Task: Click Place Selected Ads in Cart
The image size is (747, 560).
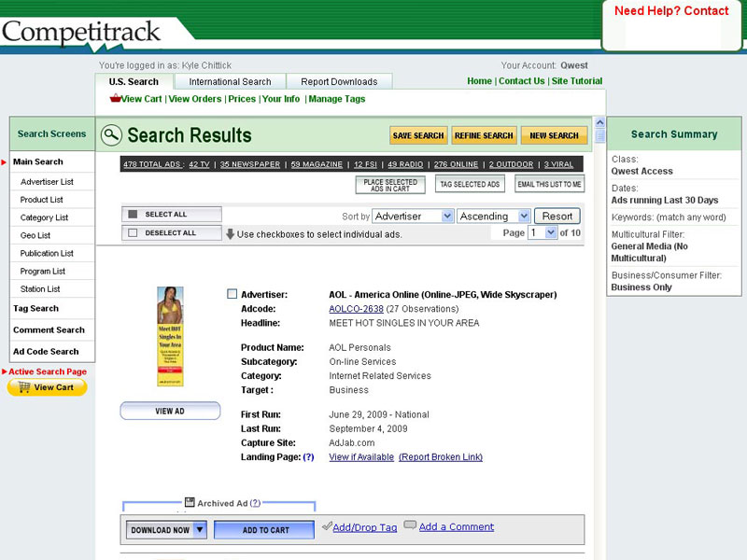Action: tap(390, 185)
